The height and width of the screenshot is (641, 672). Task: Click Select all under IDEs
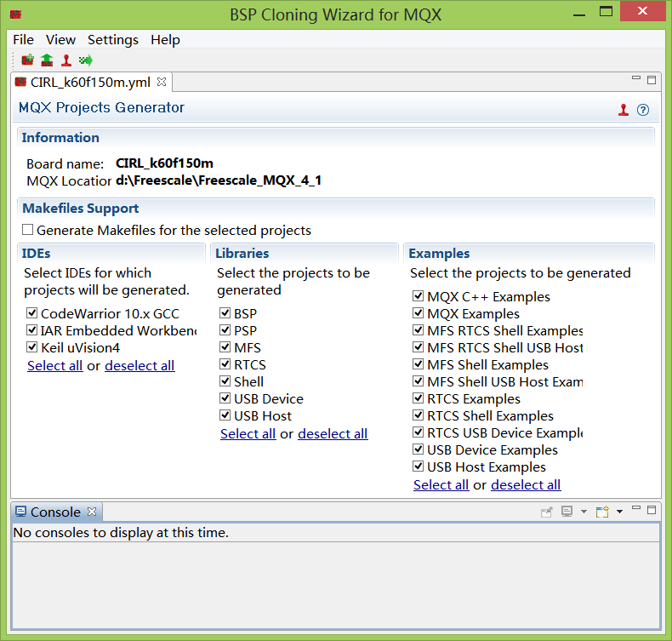[x=54, y=366]
